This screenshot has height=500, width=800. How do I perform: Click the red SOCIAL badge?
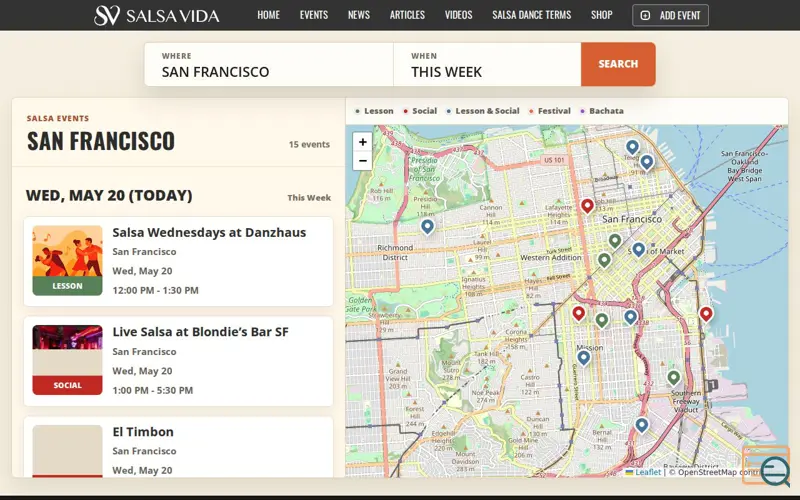coord(67,386)
